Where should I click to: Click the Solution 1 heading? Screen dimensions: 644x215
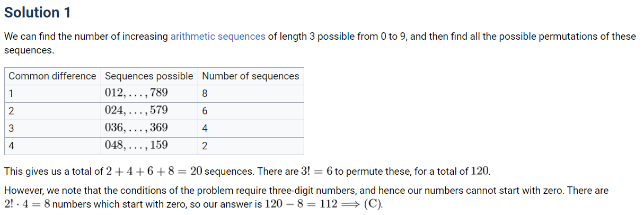[38, 13]
